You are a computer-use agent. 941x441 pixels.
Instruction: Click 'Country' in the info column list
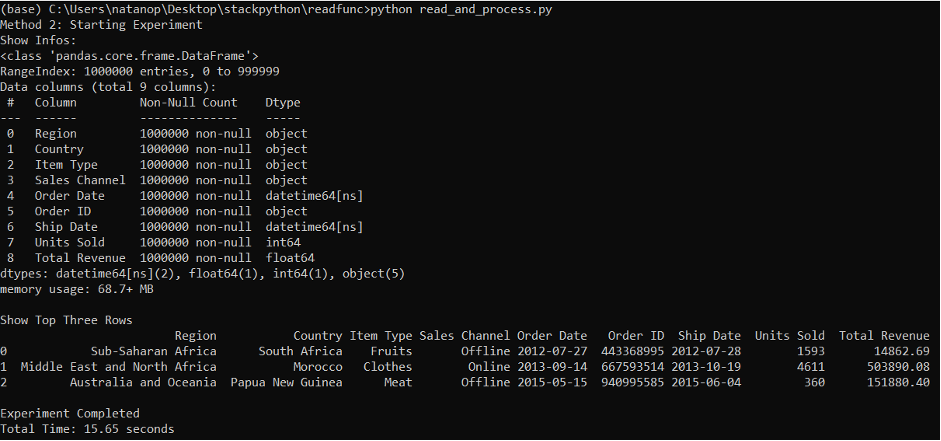[59, 149]
